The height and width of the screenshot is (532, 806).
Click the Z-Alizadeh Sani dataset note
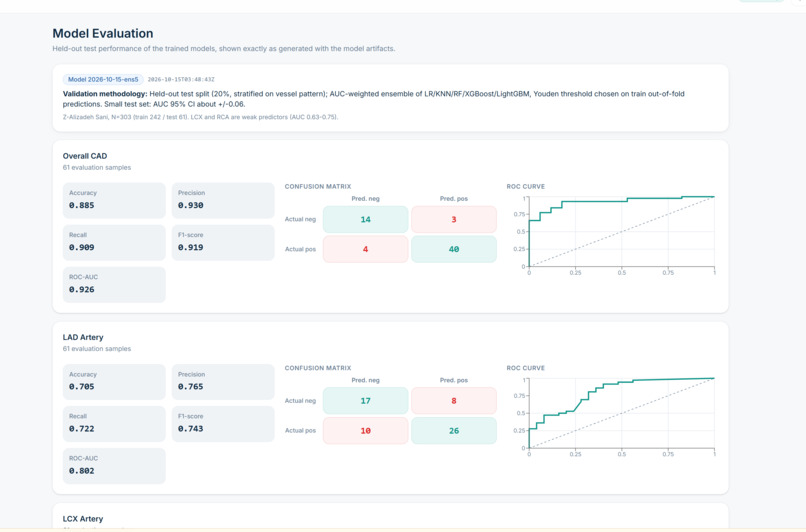[200, 117]
